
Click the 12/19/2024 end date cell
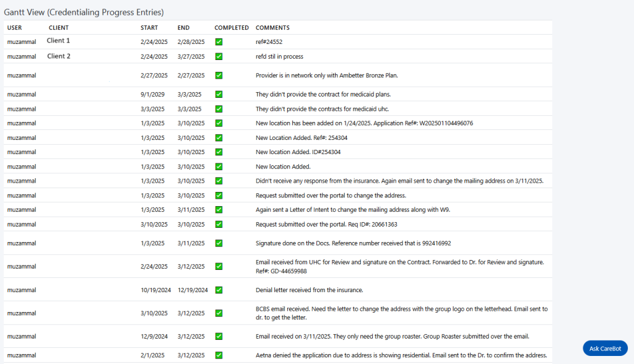193,290
